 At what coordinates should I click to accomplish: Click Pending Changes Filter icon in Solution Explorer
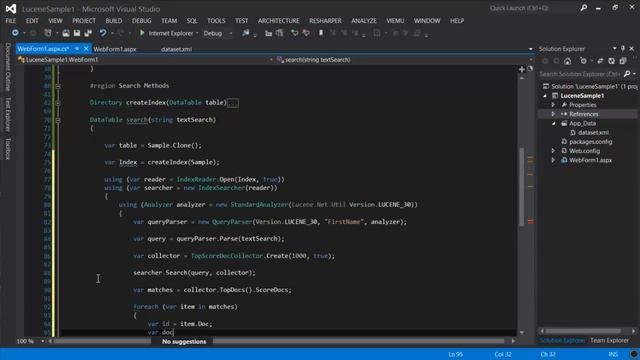583,61
